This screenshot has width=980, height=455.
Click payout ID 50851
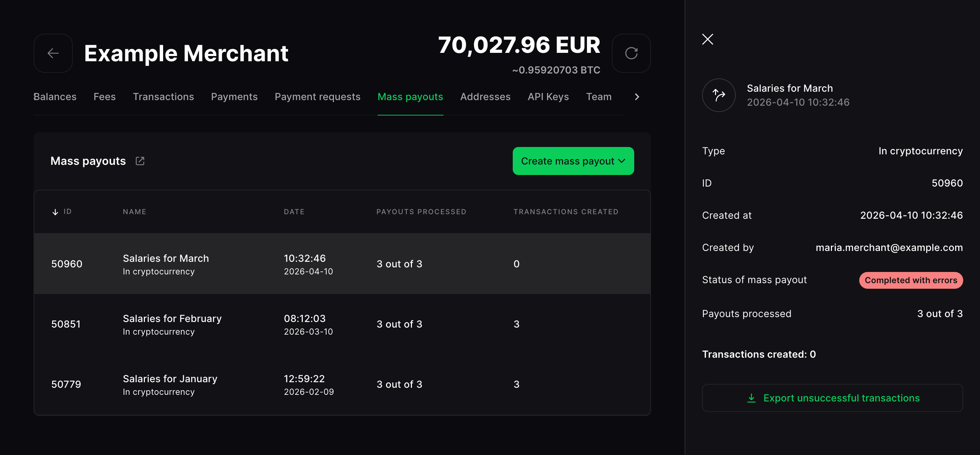click(x=66, y=324)
